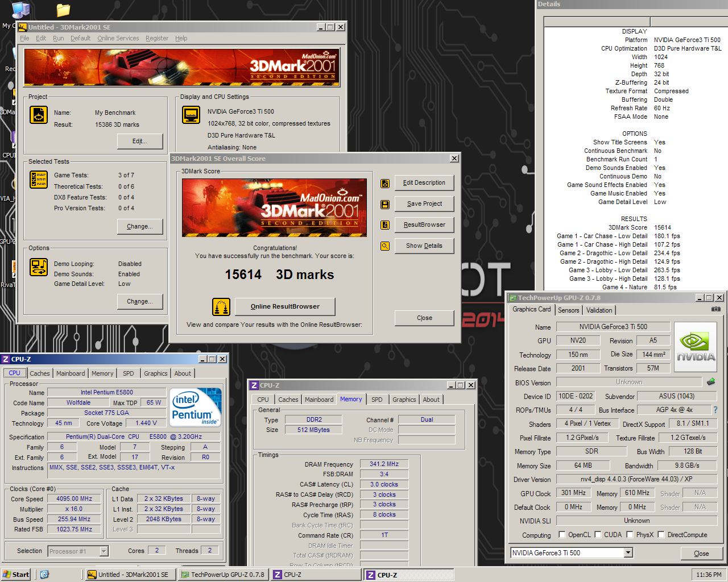
Task: Open the GPU selection dropdown in GPU-Z
Action: click(x=628, y=553)
